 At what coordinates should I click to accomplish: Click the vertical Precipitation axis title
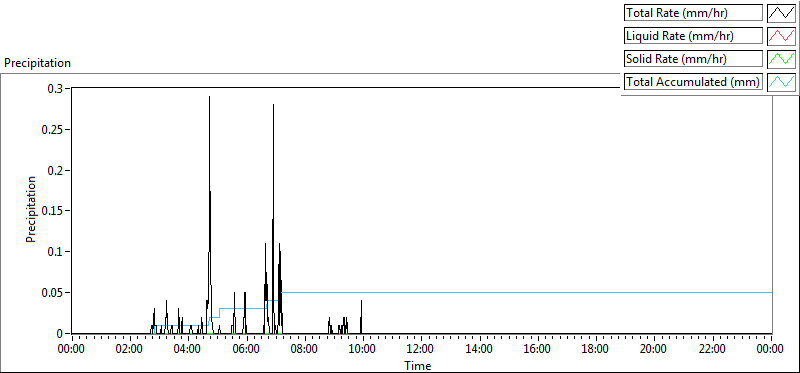tap(31, 209)
